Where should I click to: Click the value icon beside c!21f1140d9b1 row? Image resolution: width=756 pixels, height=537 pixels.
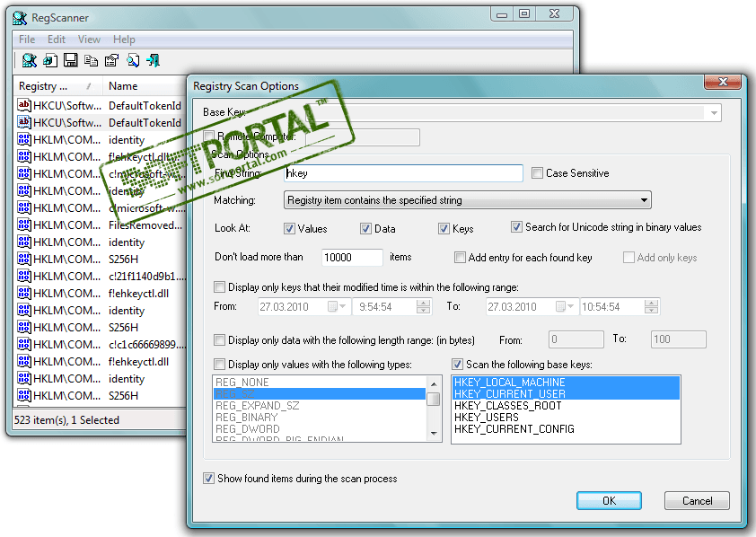(x=24, y=276)
